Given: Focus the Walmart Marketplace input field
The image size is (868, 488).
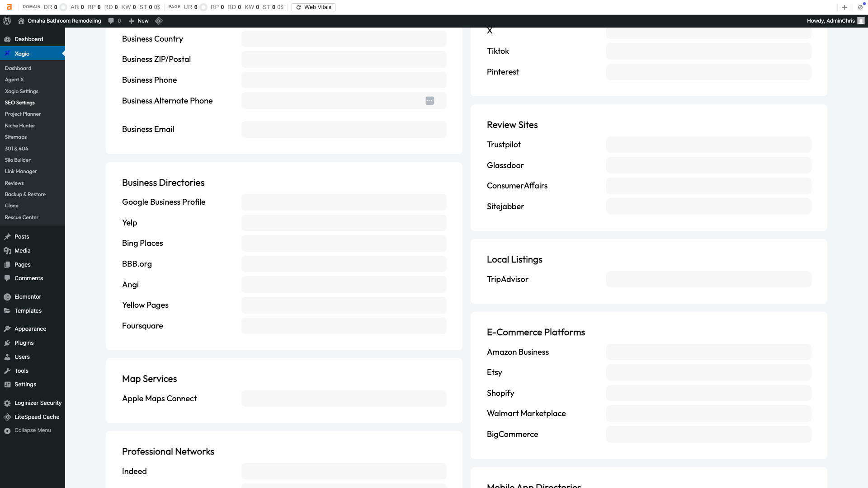Looking at the screenshot, I should (x=708, y=413).
